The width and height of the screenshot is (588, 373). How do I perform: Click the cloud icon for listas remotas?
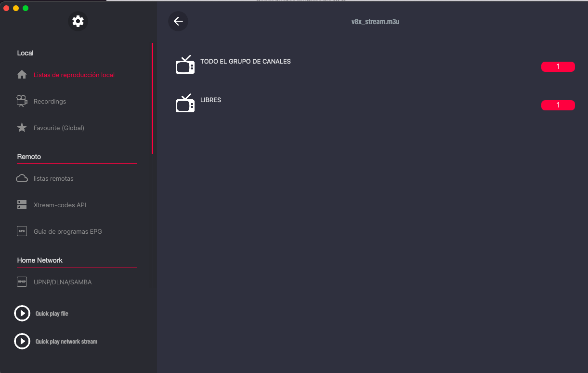point(22,178)
